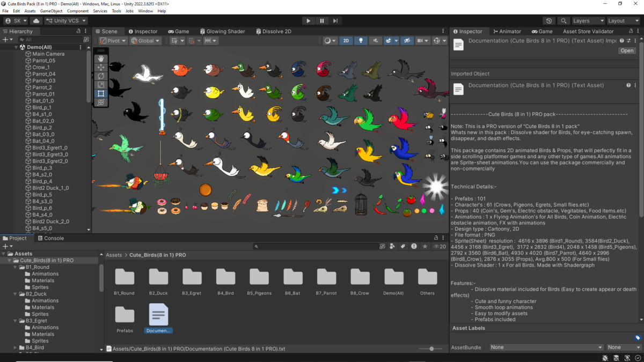This screenshot has width=644, height=362.
Task: Open the GameObject menu
Action: pyautogui.click(x=51, y=11)
